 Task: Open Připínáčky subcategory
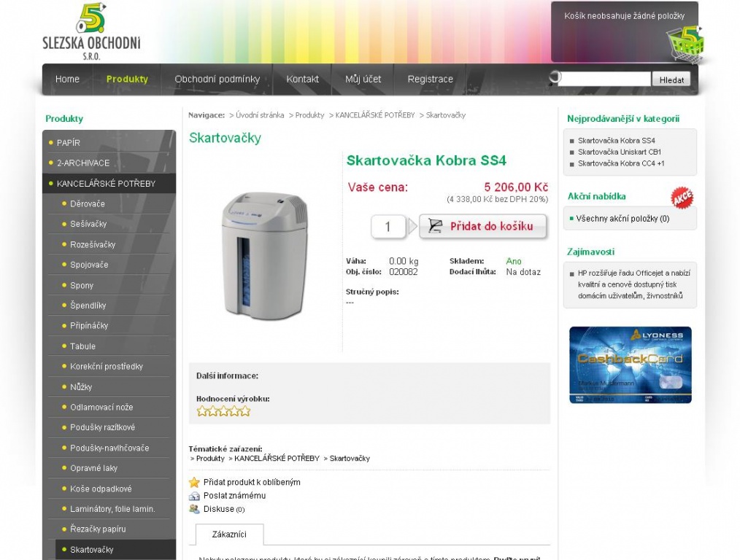pos(89,326)
